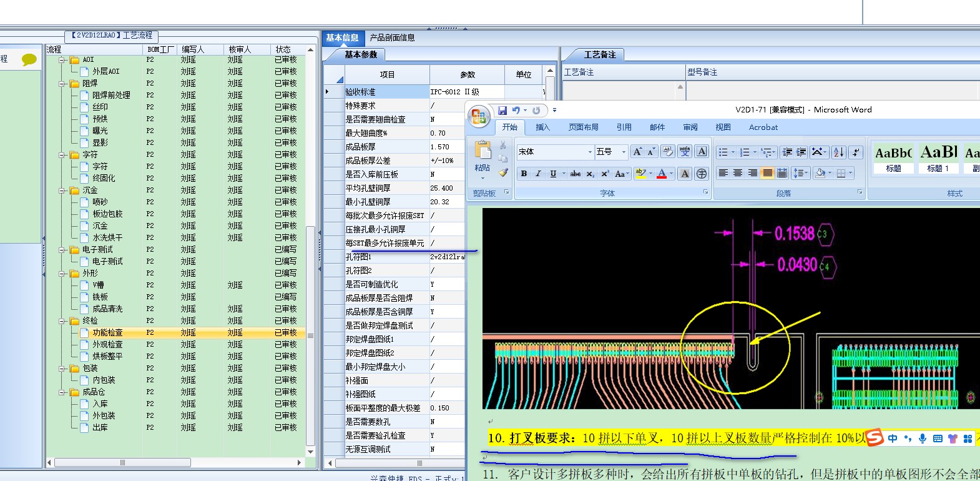Switch to the 产品剖面信息 tab

392,37
